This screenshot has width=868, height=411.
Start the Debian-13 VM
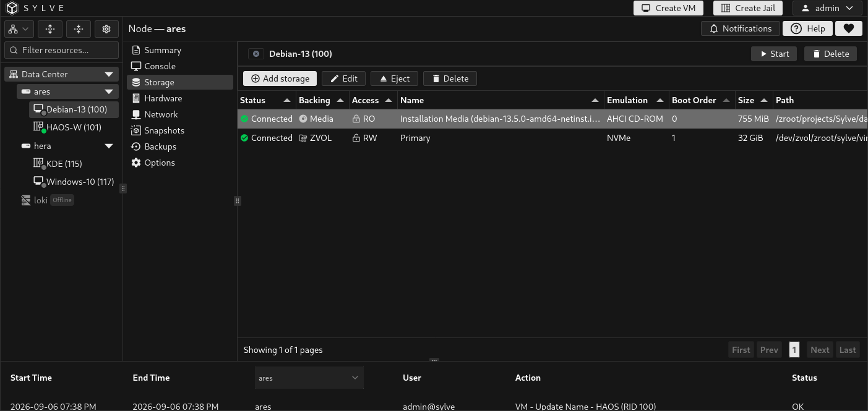pyautogui.click(x=774, y=54)
